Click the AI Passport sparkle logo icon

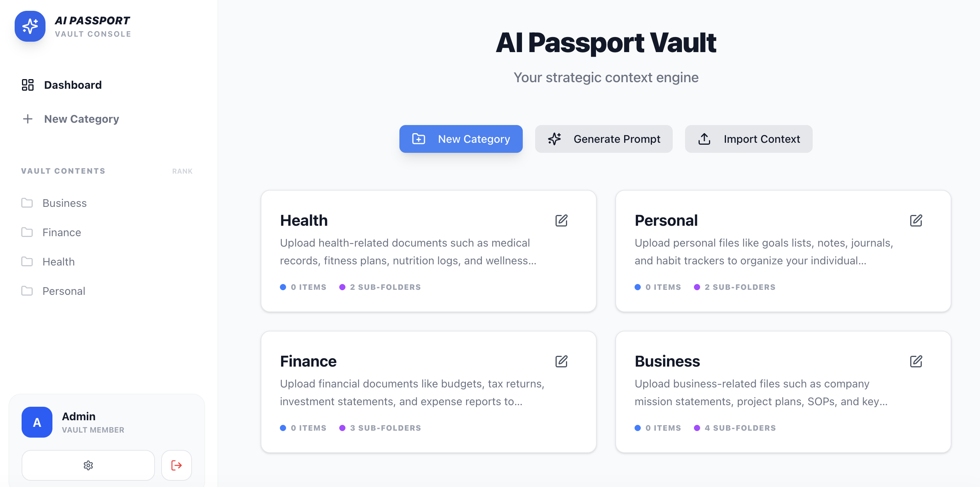[30, 26]
